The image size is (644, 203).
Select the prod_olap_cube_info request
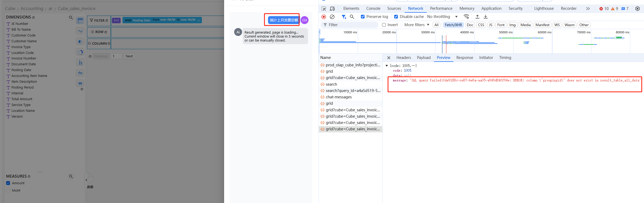[x=350, y=65]
